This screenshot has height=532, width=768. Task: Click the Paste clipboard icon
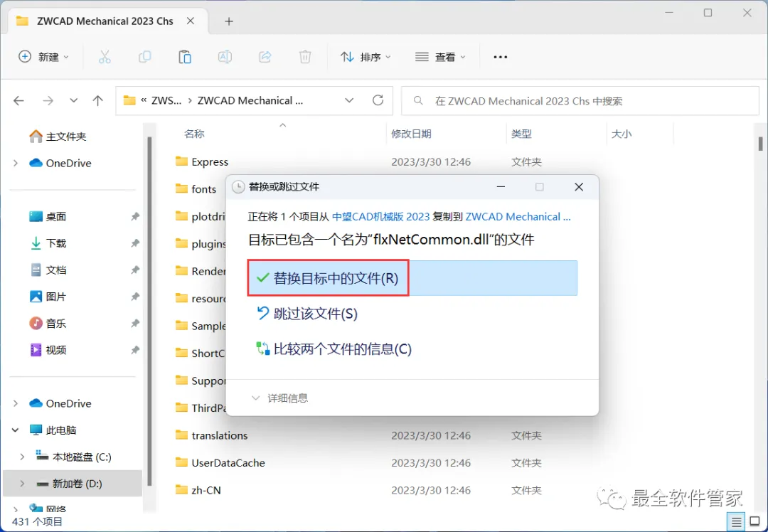pyautogui.click(x=185, y=57)
